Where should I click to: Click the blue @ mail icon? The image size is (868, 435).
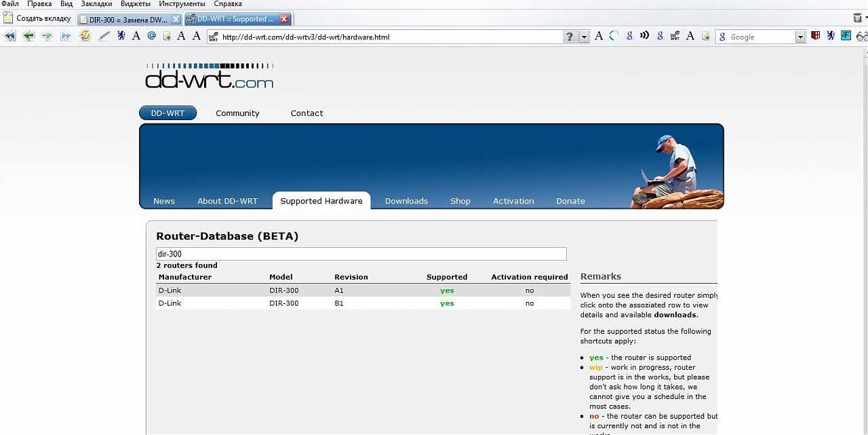click(x=151, y=36)
